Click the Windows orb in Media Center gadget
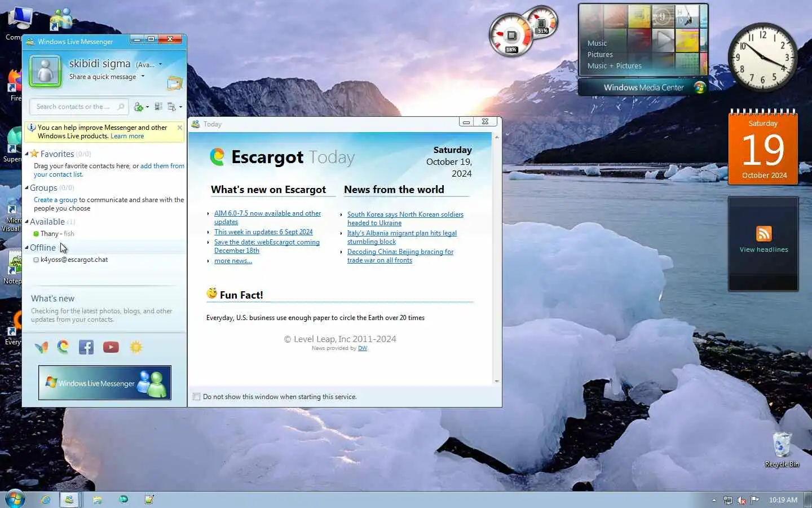This screenshot has height=508, width=812. (700, 87)
